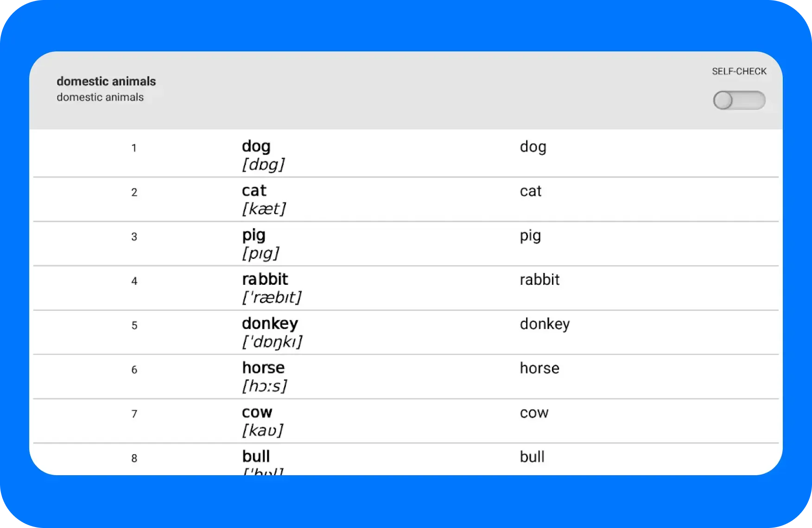Click row number 8
The height and width of the screenshot is (528, 812).
point(134,459)
